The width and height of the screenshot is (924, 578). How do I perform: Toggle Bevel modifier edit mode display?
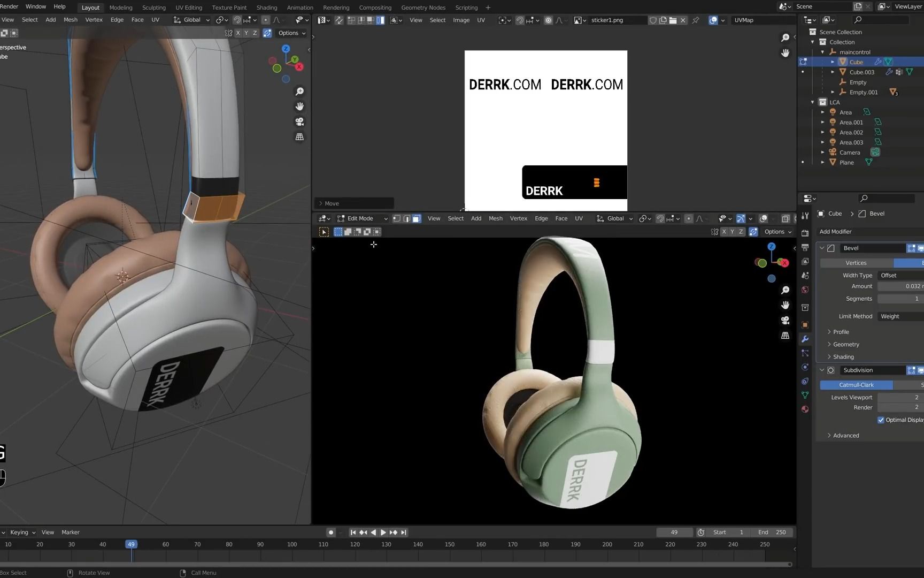(x=911, y=248)
